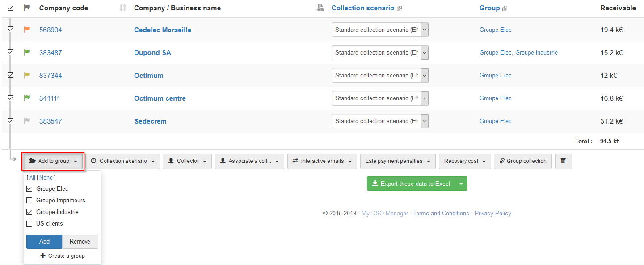Image resolution: width=644 pixels, height=265 pixels.
Task: Click the orange flag for Cedelec Marseille
Action: pyautogui.click(x=27, y=30)
